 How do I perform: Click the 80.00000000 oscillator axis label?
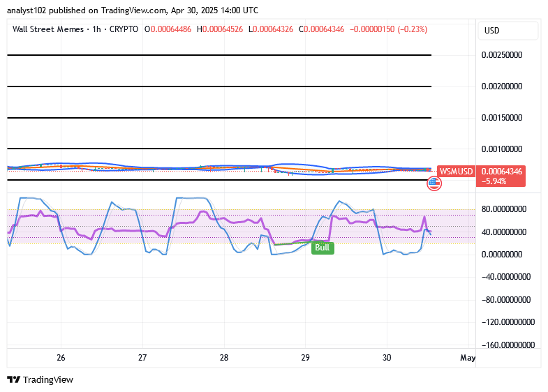tap(503, 209)
